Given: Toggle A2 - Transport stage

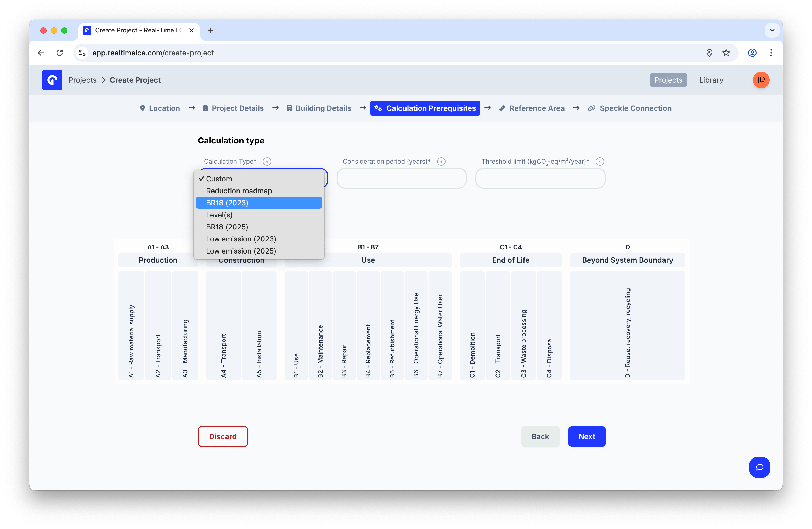Looking at the screenshot, I should pyautogui.click(x=158, y=325).
